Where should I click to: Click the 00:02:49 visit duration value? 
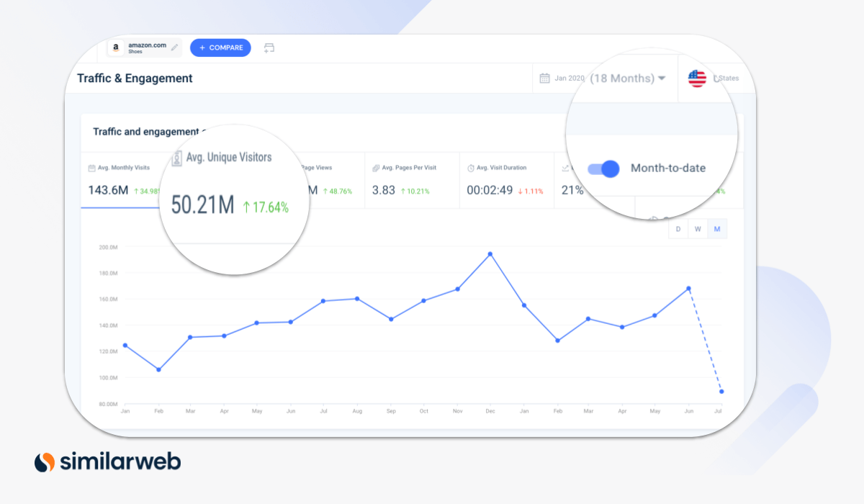[490, 190]
